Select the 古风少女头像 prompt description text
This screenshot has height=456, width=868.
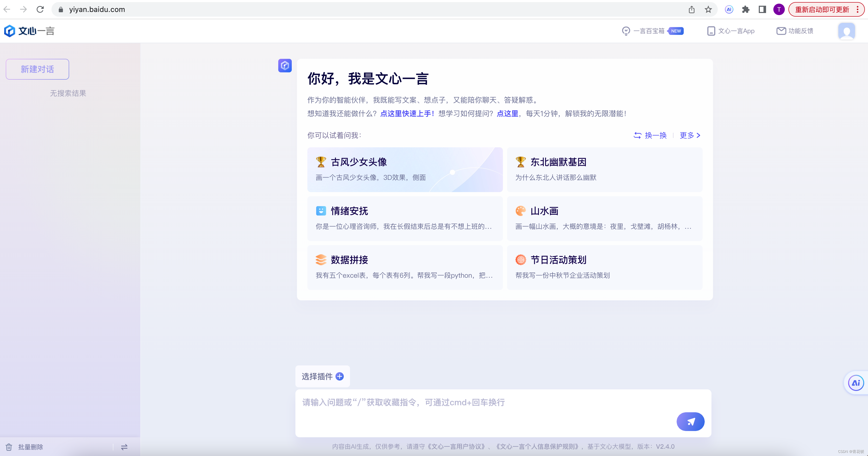[x=371, y=178]
